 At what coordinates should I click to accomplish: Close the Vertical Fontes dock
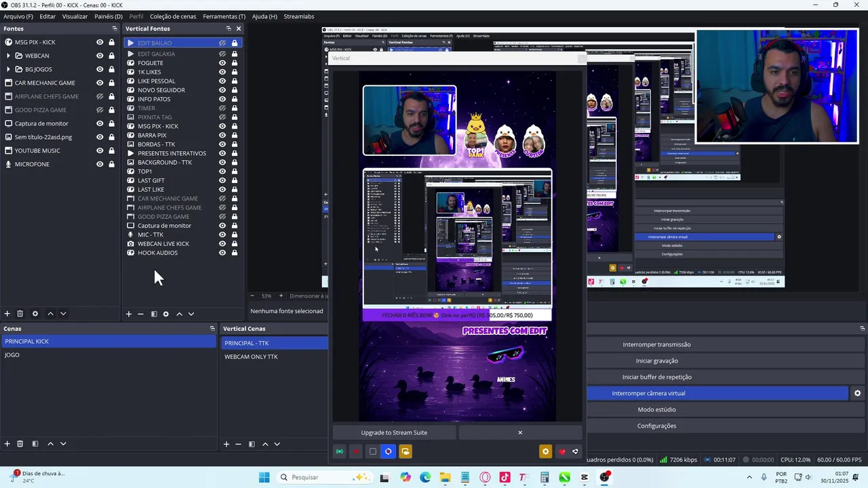(x=239, y=28)
